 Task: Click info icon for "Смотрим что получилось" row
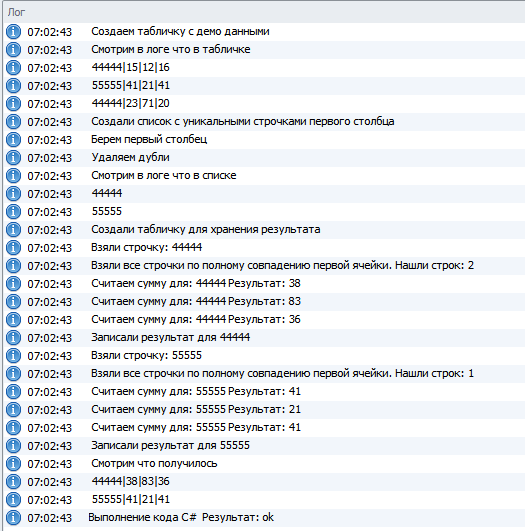(14, 464)
